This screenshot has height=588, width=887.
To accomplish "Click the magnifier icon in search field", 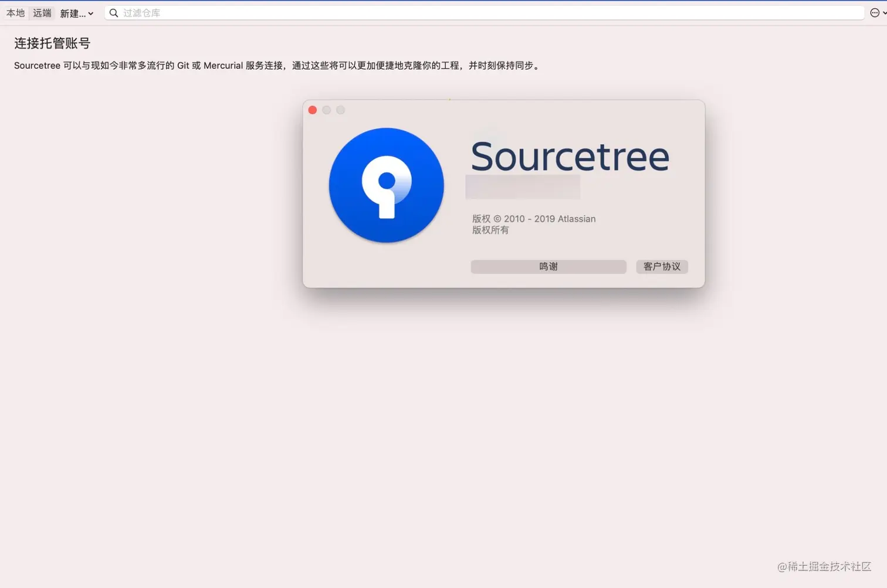I will (114, 13).
